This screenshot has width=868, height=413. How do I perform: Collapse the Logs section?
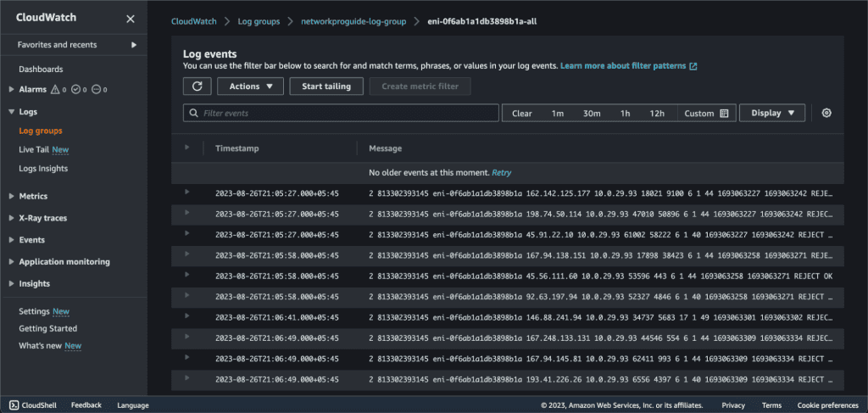(12, 112)
